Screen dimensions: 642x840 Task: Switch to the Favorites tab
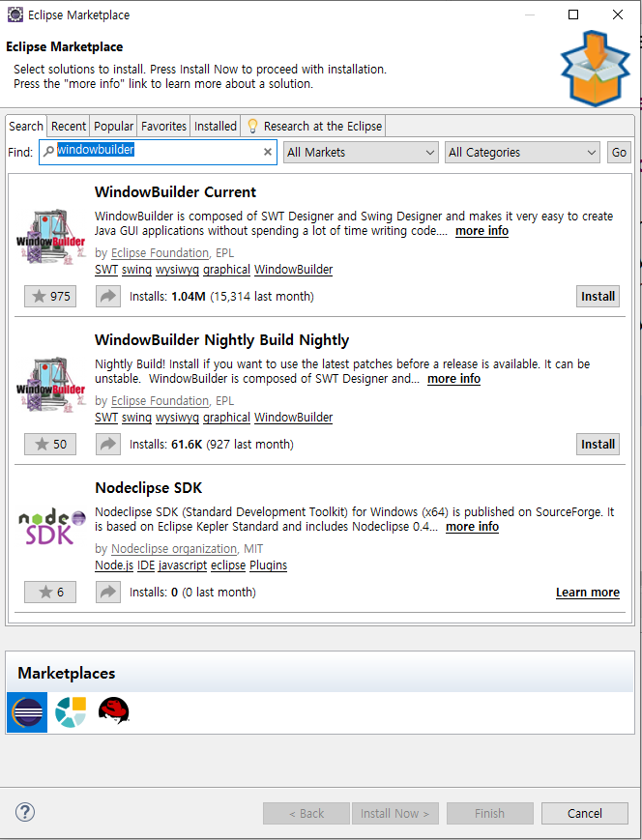(163, 127)
